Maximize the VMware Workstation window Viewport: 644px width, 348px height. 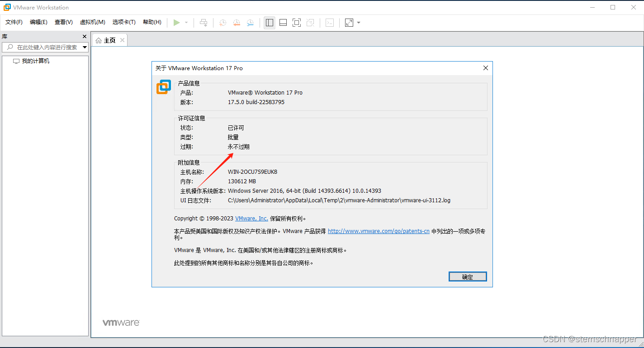click(x=613, y=7)
